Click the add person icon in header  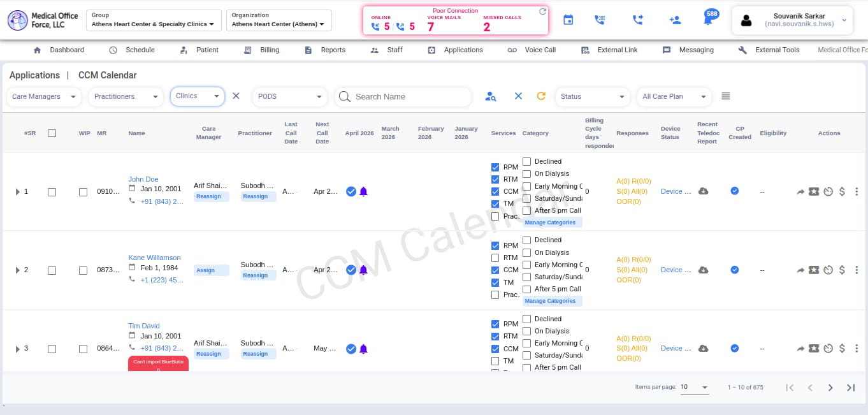click(675, 20)
